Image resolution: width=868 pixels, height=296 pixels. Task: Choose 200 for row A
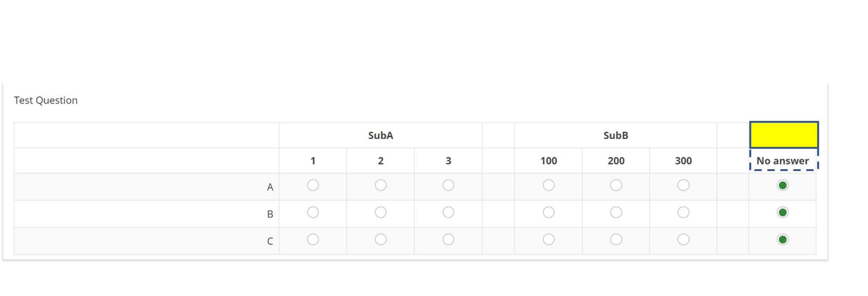(616, 185)
